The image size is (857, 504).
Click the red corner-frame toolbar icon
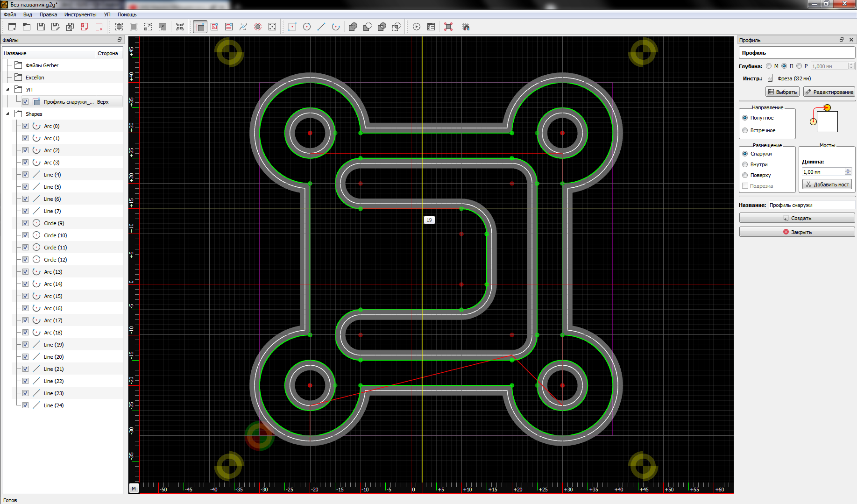pyautogui.click(x=448, y=27)
